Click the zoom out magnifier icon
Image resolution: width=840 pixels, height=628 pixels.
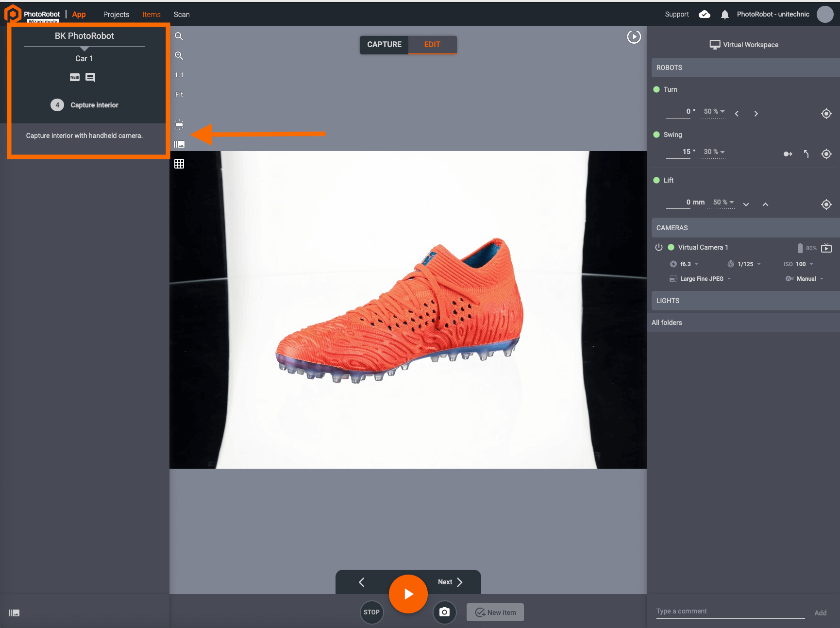click(179, 56)
